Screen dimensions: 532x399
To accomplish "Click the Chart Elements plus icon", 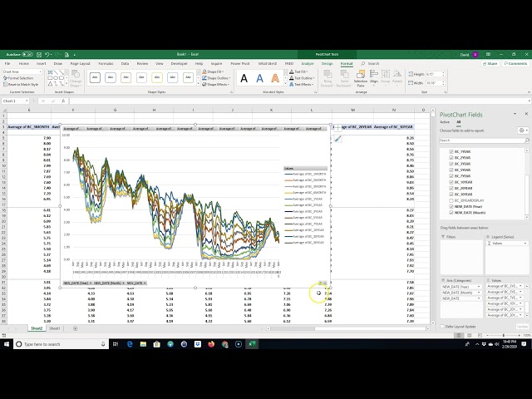I will click(337, 128).
